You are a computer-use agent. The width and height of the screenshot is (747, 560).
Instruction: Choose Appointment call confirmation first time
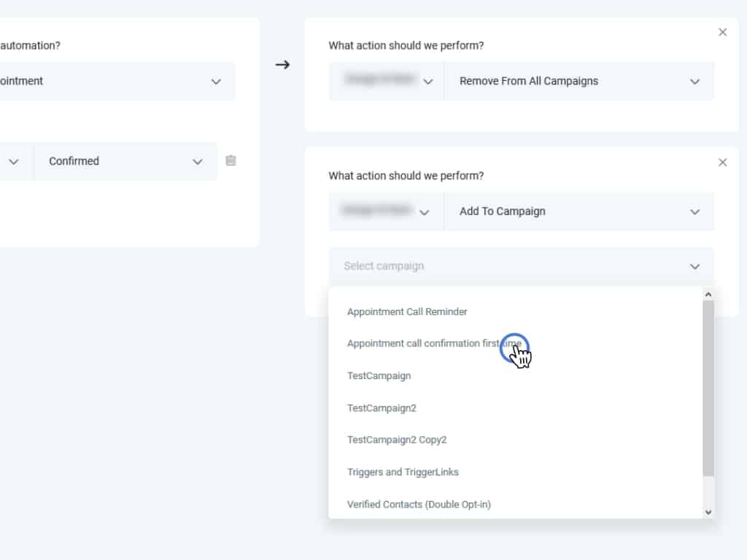coord(434,343)
